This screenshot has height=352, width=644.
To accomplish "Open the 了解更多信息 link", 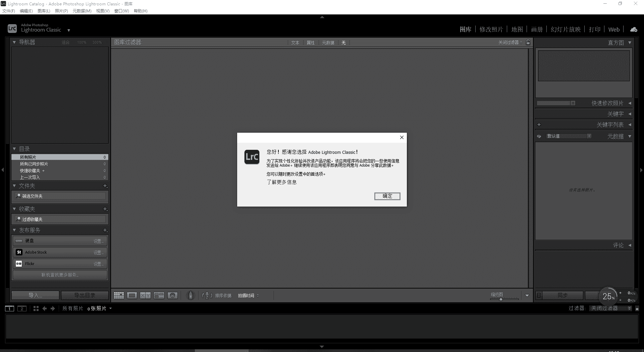I will click(x=282, y=182).
